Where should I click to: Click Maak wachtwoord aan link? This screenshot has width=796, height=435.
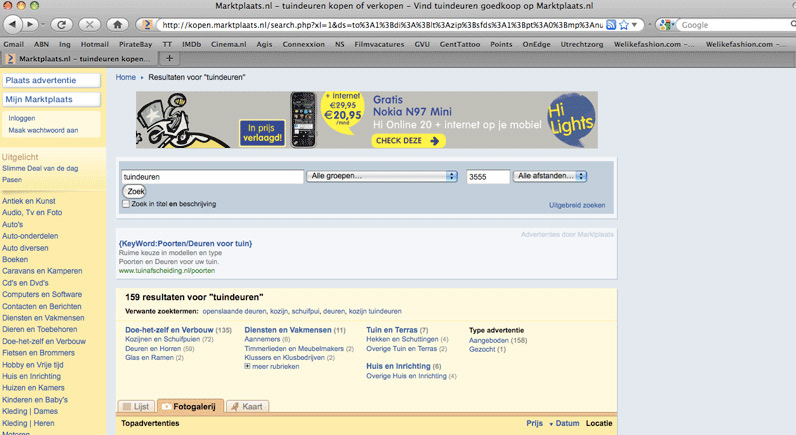tap(43, 130)
